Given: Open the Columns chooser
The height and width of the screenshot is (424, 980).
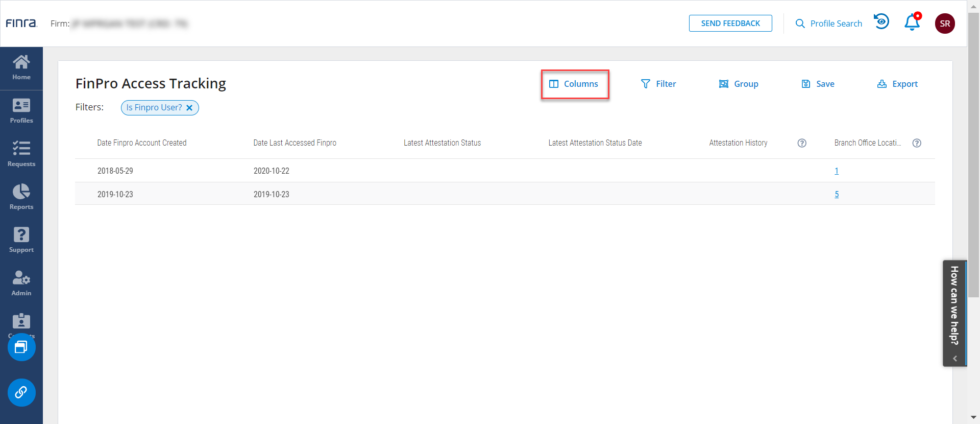Looking at the screenshot, I should (x=574, y=84).
